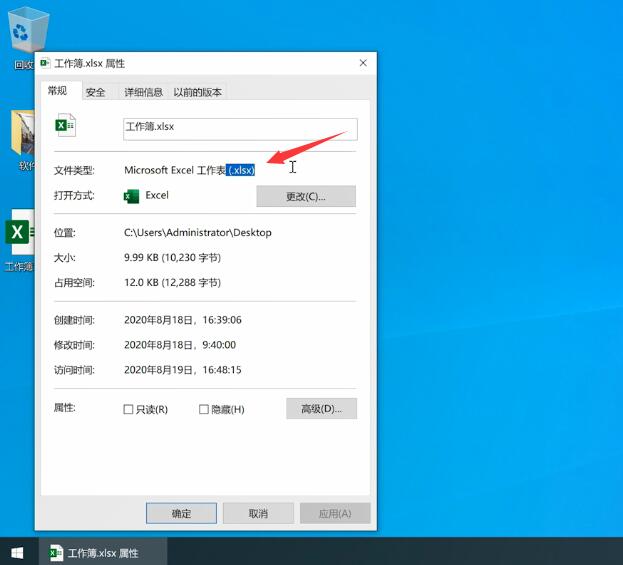Screen dimensions: 623x565
Task: Open 高级(D)... attributes
Action: click(321, 408)
